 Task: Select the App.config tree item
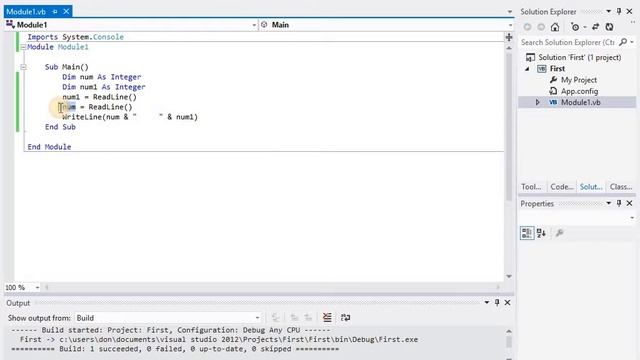[x=579, y=91]
